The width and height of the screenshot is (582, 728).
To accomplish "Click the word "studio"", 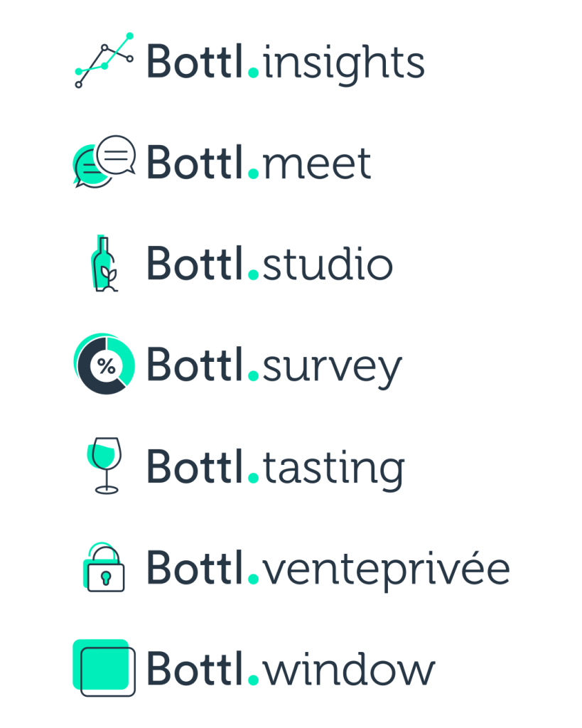I will tap(327, 264).
